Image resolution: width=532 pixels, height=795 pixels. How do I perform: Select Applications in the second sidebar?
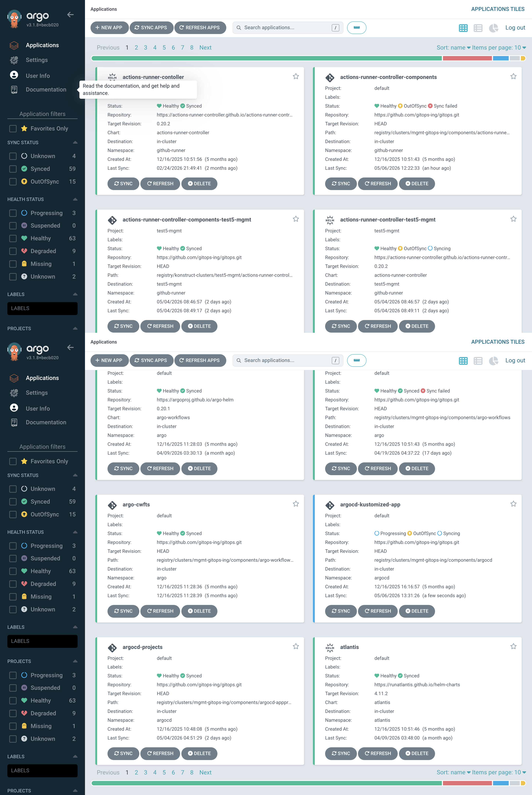pyautogui.click(x=42, y=378)
